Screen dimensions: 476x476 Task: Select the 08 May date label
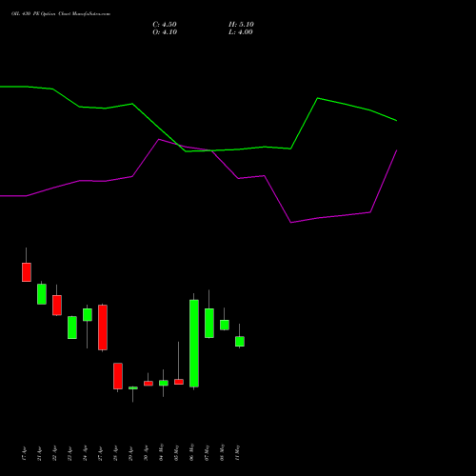pos(223,452)
